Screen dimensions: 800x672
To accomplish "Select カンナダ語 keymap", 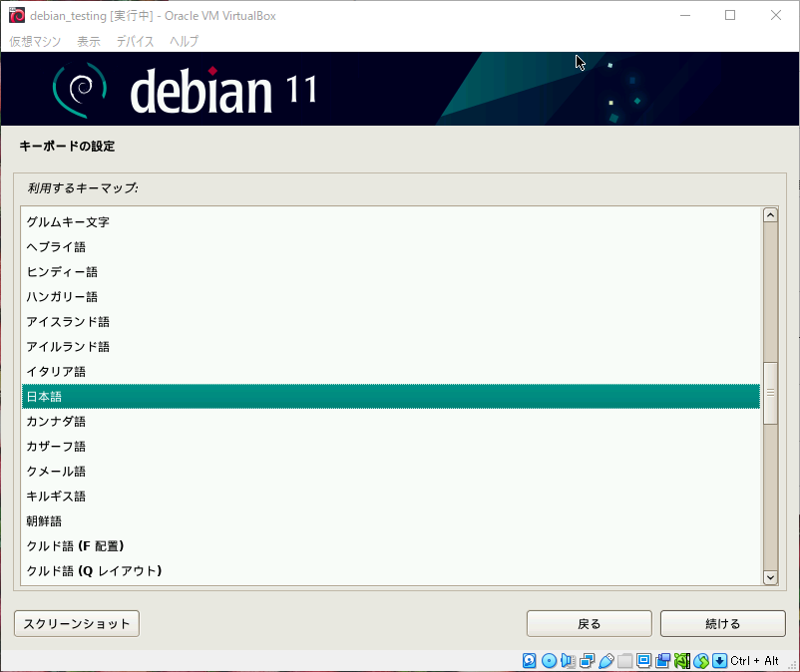I will click(391, 422).
